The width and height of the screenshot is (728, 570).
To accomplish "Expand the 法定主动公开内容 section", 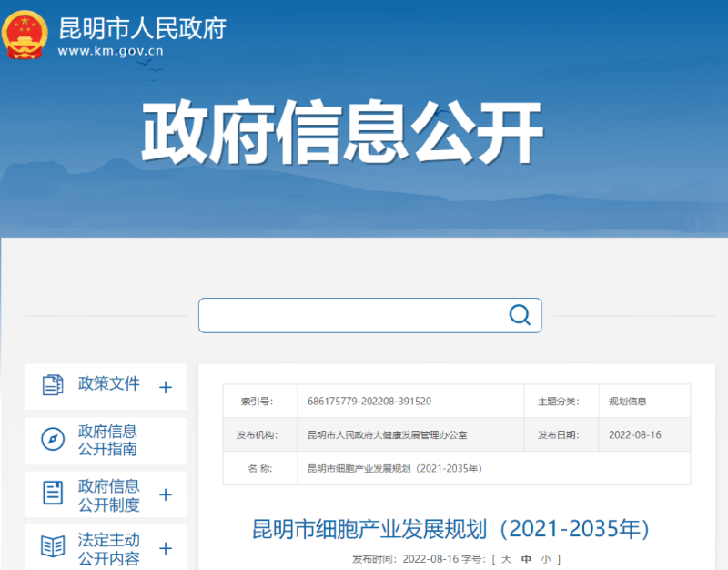I will [166, 547].
